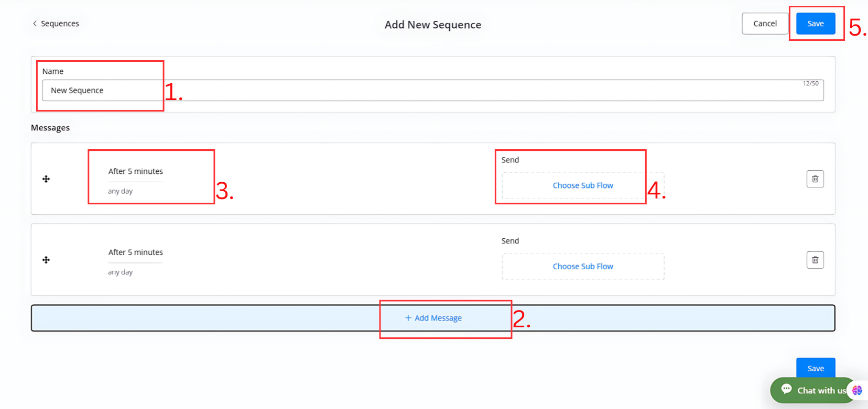Image resolution: width=868 pixels, height=409 pixels.
Task: Save the sequence using the top Save button
Action: (x=815, y=24)
